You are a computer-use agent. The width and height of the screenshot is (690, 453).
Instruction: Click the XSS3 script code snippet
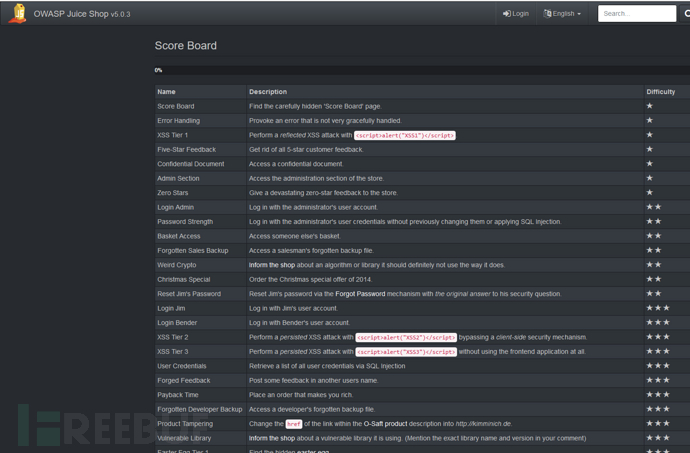click(406, 352)
